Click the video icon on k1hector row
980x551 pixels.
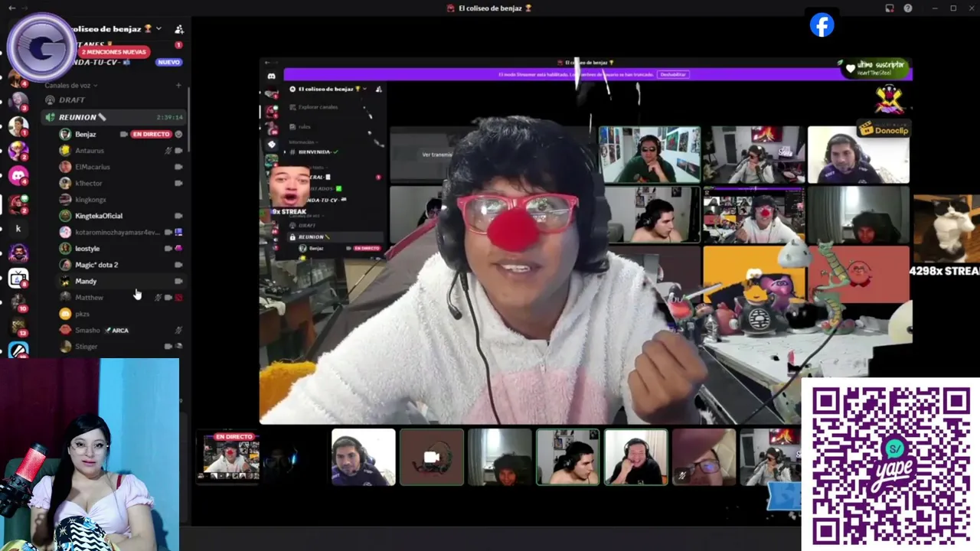pyautogui.click(x=178, y=183)
